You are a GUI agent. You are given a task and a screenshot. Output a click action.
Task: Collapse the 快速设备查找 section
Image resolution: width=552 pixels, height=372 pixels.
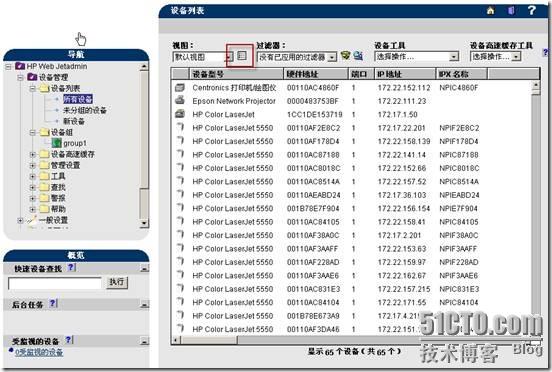[144, 269]
